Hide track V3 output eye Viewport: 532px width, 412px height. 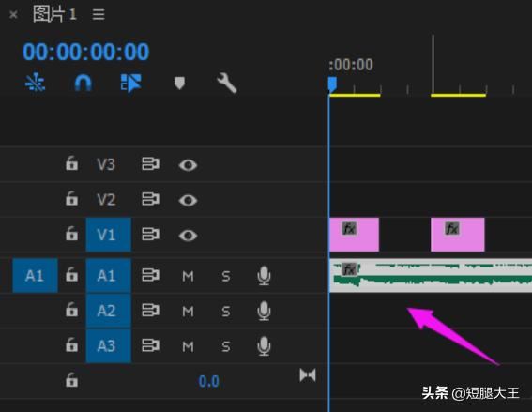[x=188, y=165]
